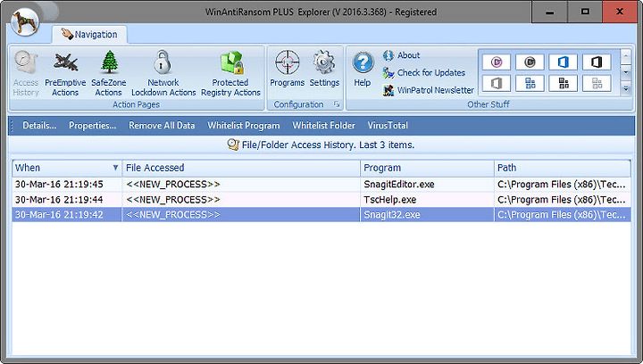Select the gray Office theme style
This screenshot has height=364, width=643.
tap(497, 84)
